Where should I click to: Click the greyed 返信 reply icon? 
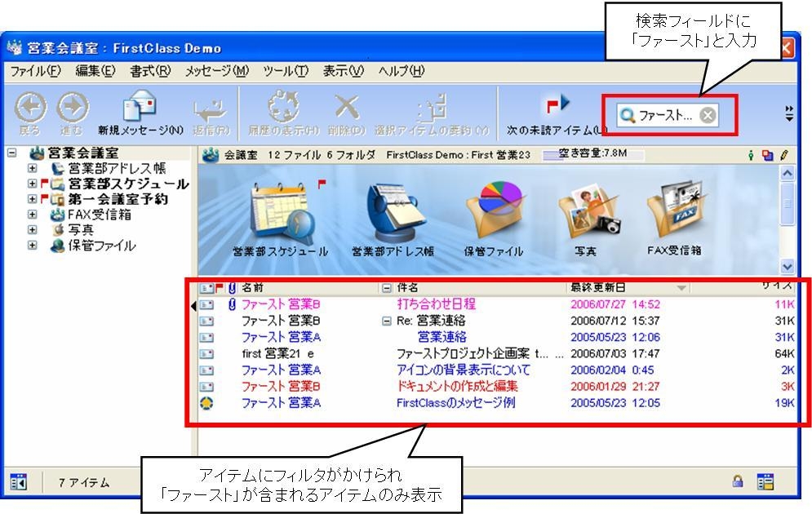211,109
